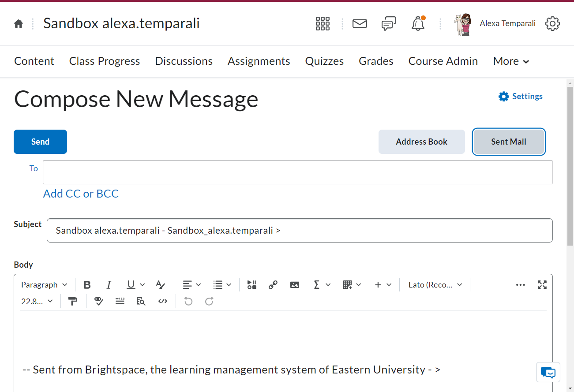Open the admin tools gear icon
Image resolution: width=574 pixels, height=392 pixels.
click(552, 24)
